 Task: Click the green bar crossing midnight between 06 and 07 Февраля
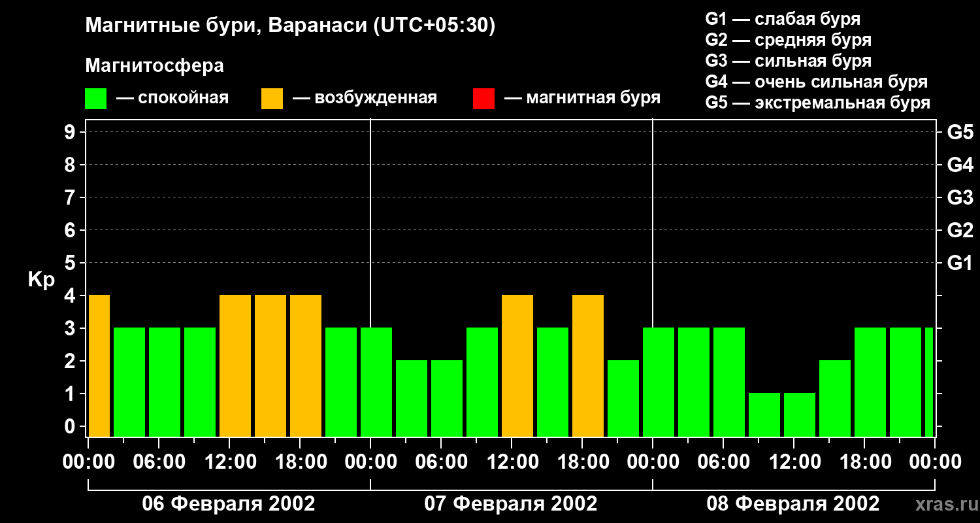coord(376,382)
